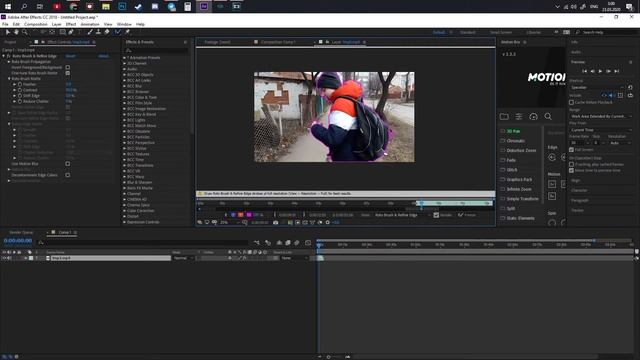The height and width of the screenshot is (360, 640).
Task: Jump to first frame in Preview panel
Action: [584, 71]
